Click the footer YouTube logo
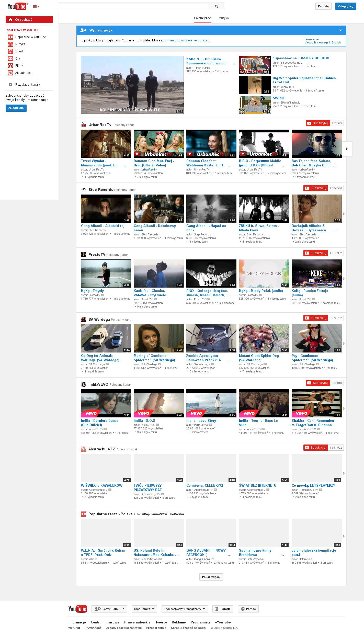Screen dimensions: 364x637 pos(77,609)
